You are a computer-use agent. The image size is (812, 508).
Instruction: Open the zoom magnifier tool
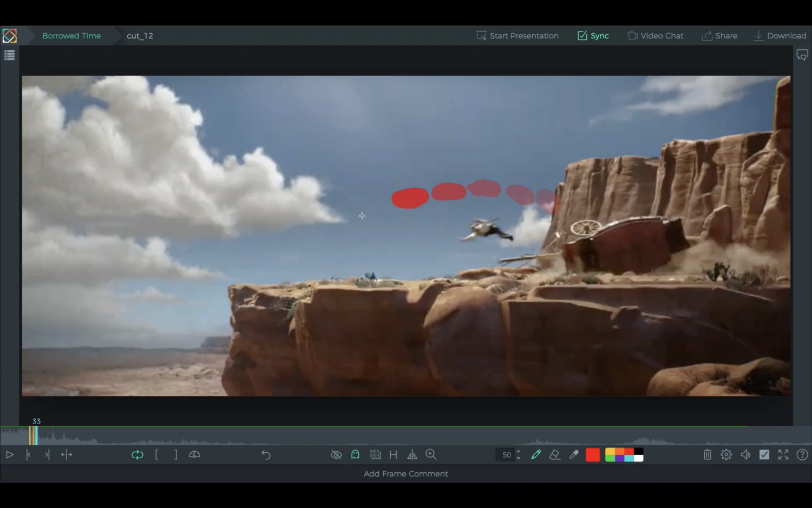pos(431,454)
